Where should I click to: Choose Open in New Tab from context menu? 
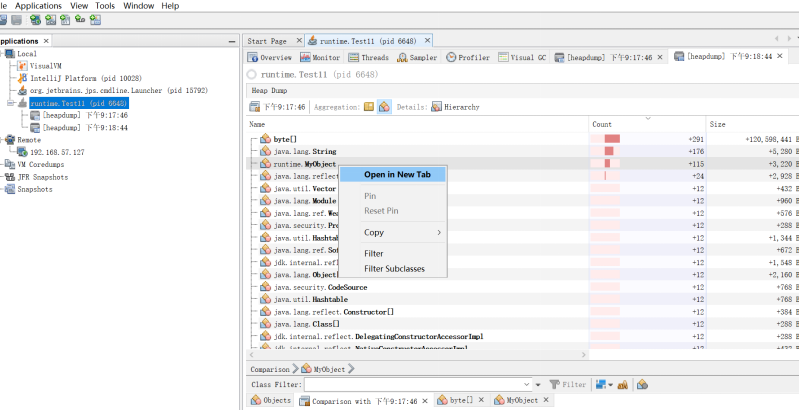393,174
